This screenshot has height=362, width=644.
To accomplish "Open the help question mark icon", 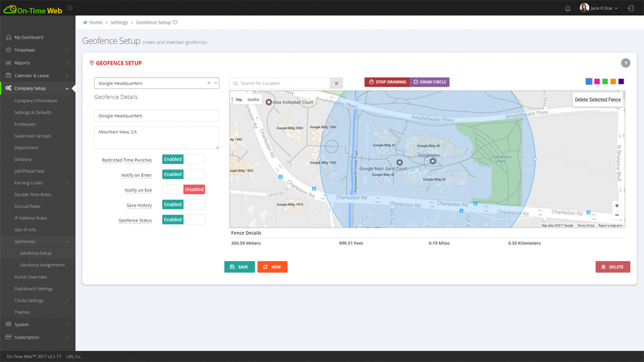I will [x=625, y=63].
